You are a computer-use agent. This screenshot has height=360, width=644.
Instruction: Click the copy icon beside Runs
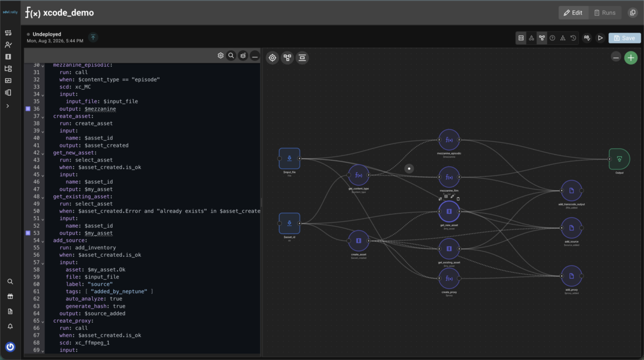(633, 13)
